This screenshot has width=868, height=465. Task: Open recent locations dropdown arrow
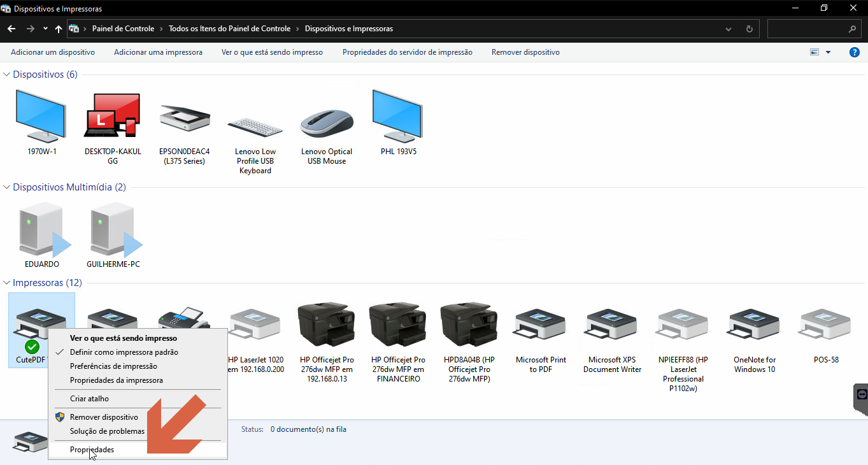point(45,29)
